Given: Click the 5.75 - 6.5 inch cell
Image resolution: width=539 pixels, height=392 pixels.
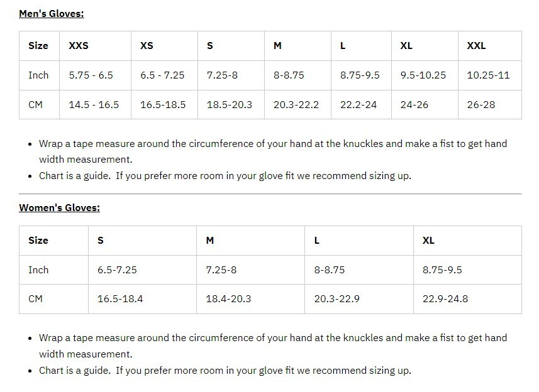Looking at the screenshot, I should pyautogui.click(x=91, y=75).
